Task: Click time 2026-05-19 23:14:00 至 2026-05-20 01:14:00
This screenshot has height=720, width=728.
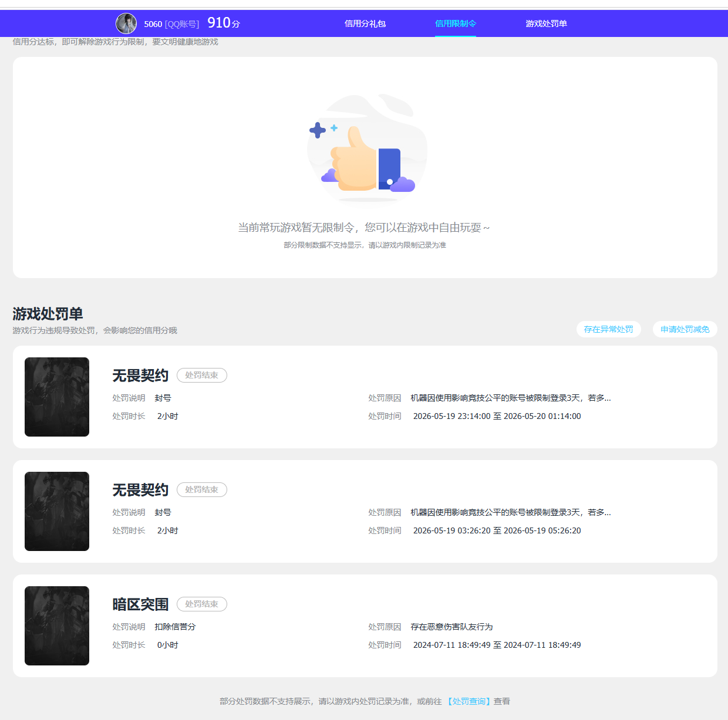Action: click(x=497, y=416)
